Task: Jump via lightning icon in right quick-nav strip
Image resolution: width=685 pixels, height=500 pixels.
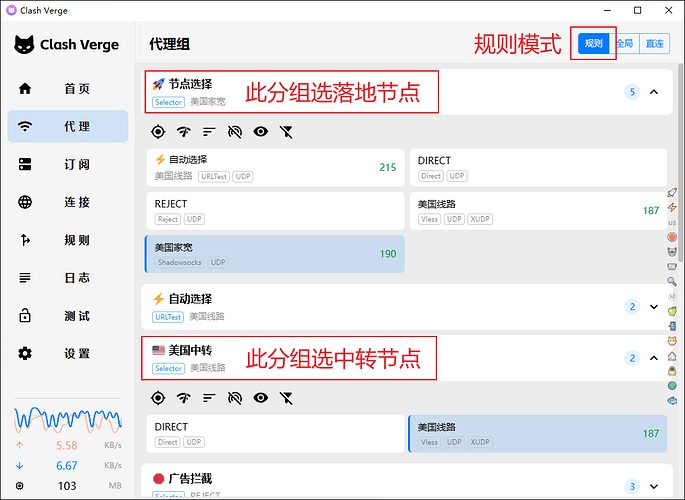Action: pyautogui.click(x=672, y=207)
